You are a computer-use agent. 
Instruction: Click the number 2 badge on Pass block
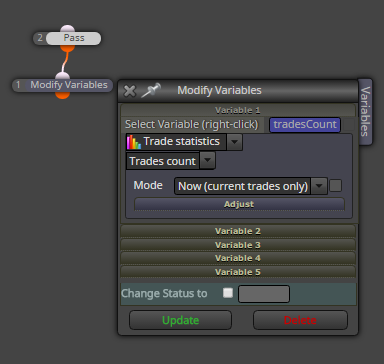40,38
